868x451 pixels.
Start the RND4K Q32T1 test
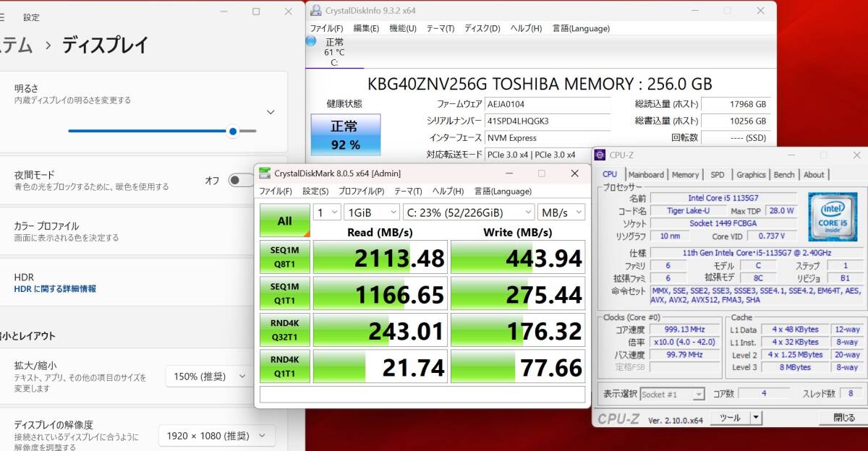pos(285,330)
